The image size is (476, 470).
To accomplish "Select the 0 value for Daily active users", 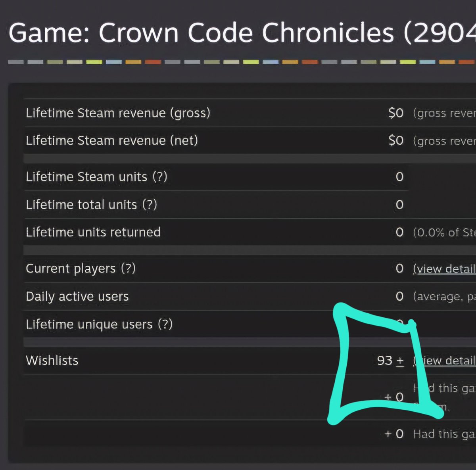I will pyautogui.click(x=399, y=297).
